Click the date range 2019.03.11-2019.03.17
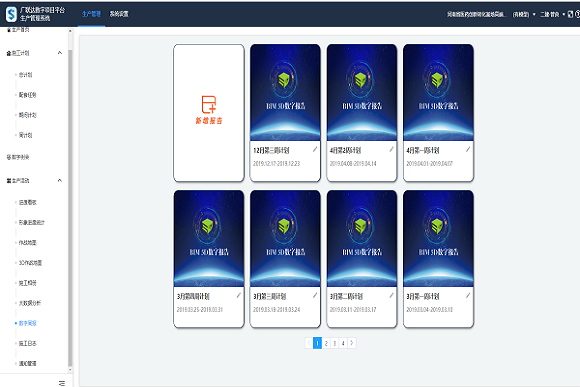The width and height of the screenshot is (580, 387). pyautogui.click(x=353, y=310)
